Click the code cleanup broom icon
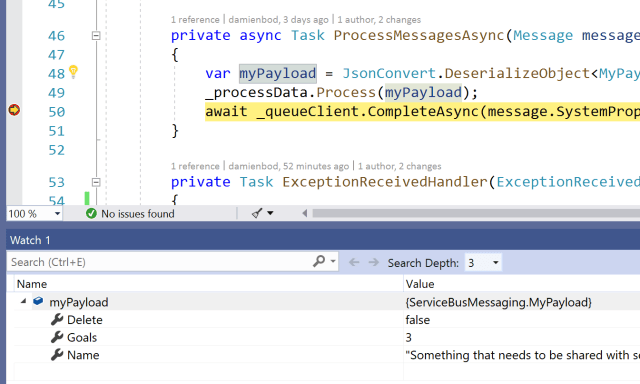 257,213
